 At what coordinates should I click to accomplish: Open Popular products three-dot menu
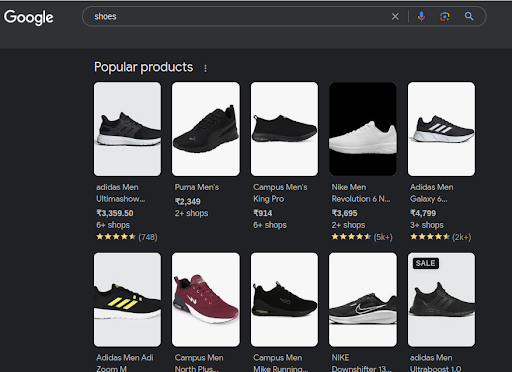coord(205,68)
